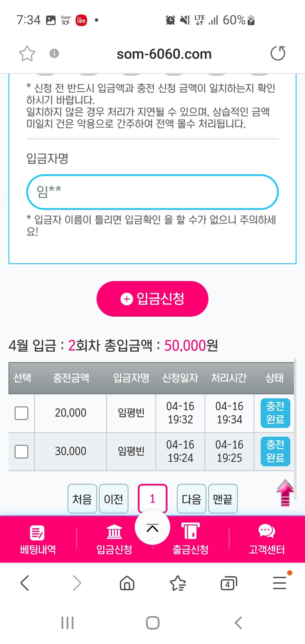305x644 pixels.
Task: Jump to 처음 page
Action: tap(82, 499)
